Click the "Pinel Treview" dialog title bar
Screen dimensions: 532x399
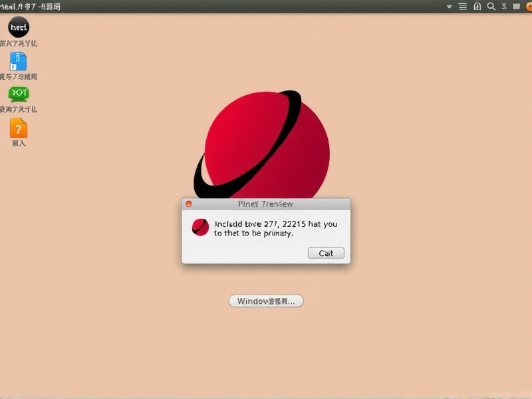[x=265, y=203]
